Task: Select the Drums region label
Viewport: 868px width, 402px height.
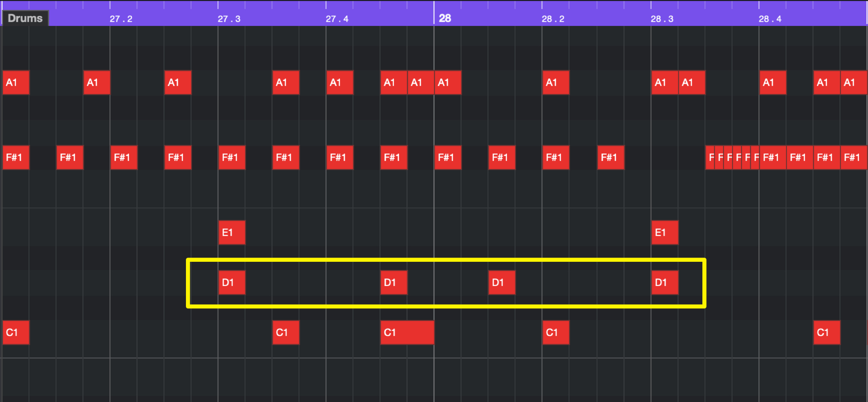Action: point(25,18)
